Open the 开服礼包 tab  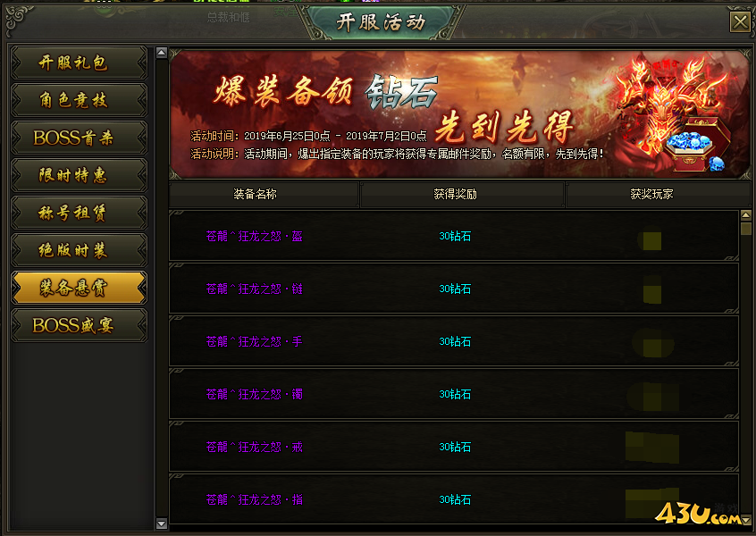point(79,63)
